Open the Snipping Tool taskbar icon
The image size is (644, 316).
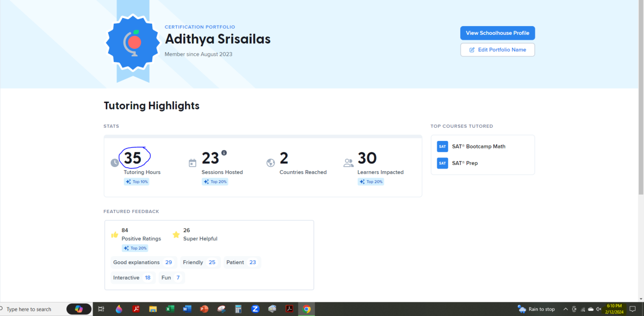[x=221, y=309]
